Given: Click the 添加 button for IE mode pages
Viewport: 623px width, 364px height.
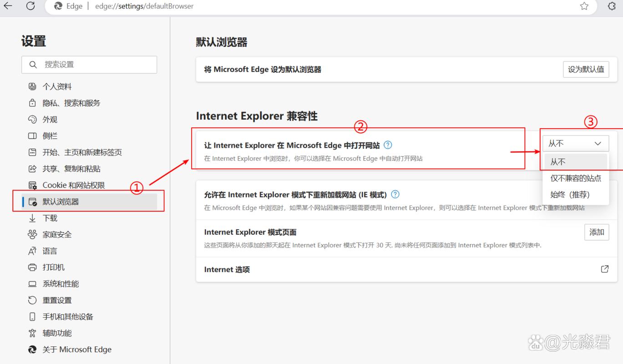Looking at the screenshot, I should coord(597,232).
